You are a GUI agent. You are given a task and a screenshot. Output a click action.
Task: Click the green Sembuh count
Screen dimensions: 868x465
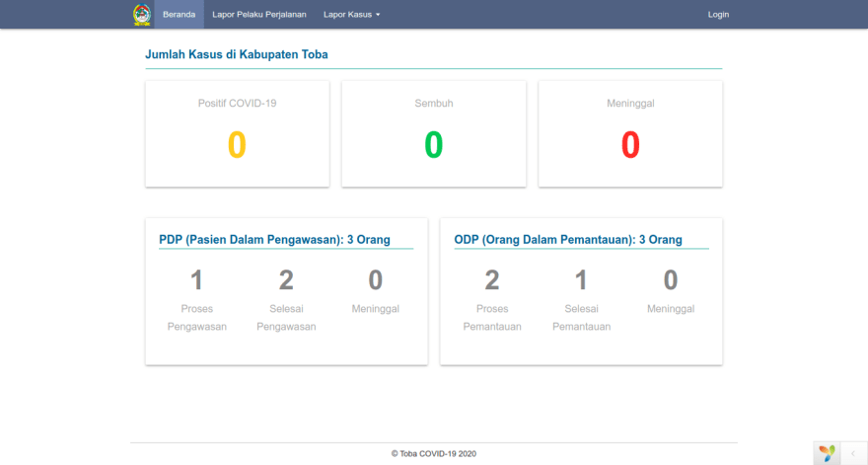pos(433,145)
